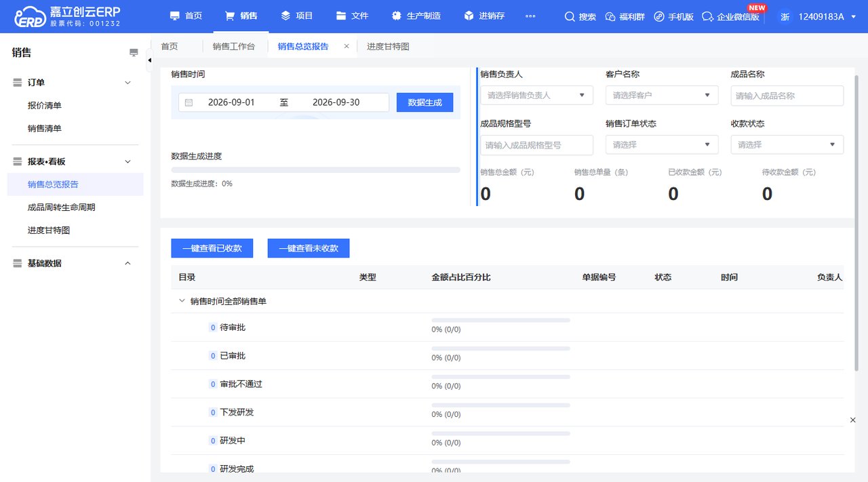
Task: Click the 浙 user avatar
Action: point(785,16)
